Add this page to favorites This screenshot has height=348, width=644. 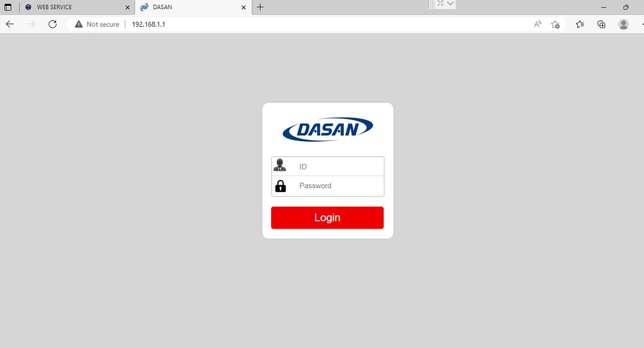pyautogui.click(x=555, y=24)
